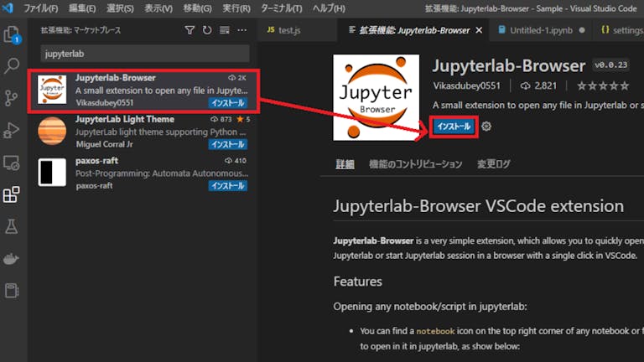Open the ヘルプ(H) menu
The image size is (644, 362).
click(329, 8)
